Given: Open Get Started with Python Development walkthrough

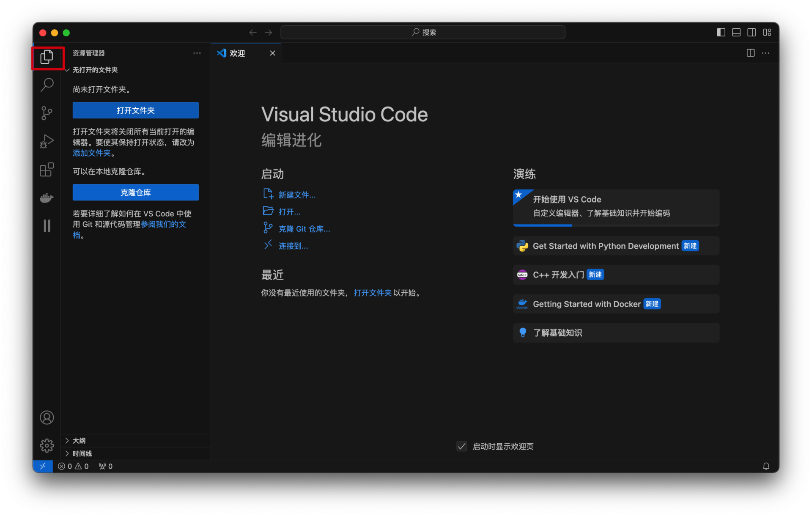Looking at the screenshot, I should [616, 246].
